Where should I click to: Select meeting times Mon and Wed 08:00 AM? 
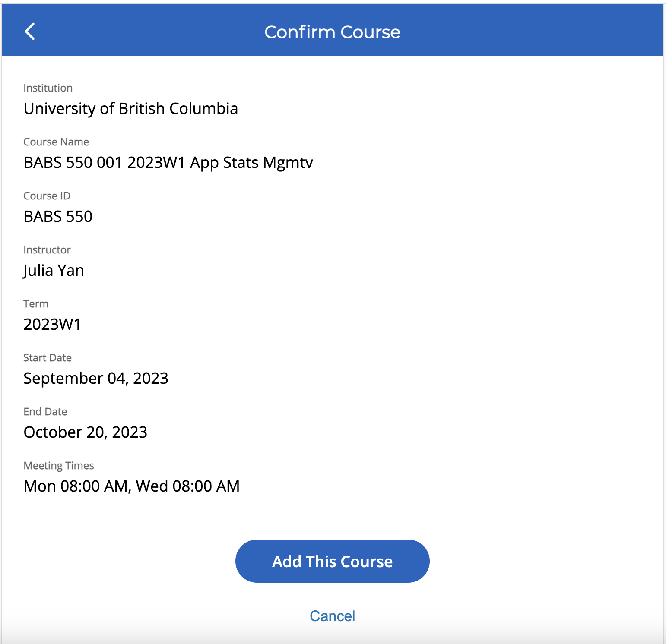(x=132, y=486)
